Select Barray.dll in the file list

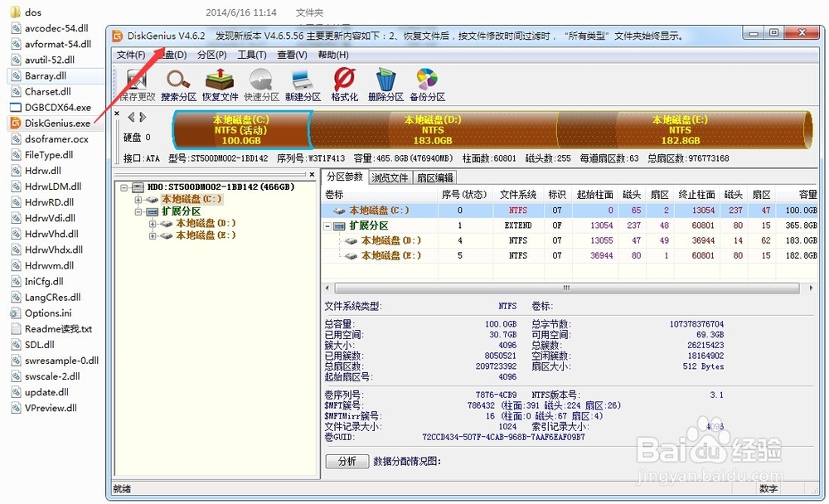[x=45, y=75]
